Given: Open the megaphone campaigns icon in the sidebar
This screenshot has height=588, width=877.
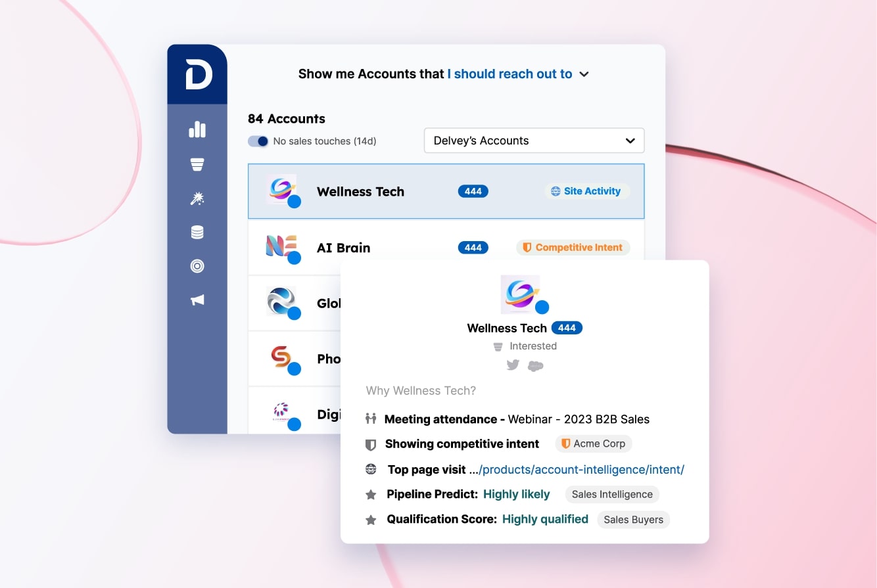Looking at the screenshot, I should [x=197, y=300].
